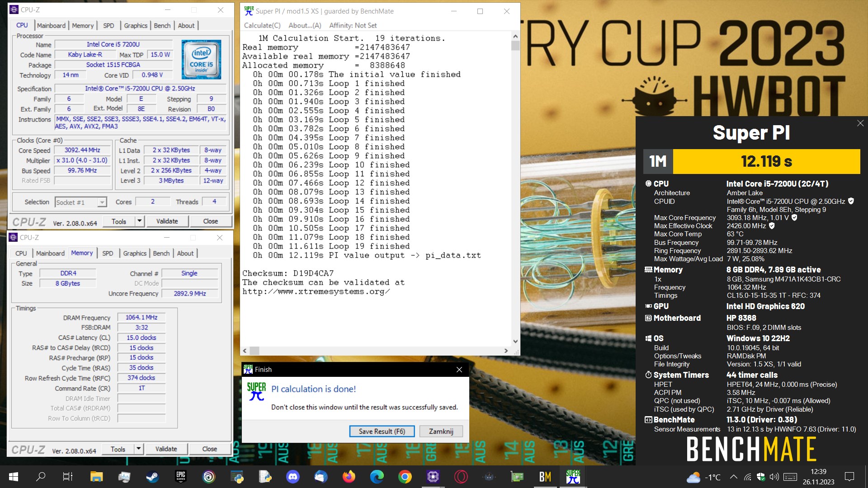Click Close button in top CPU-Z window
Image resolution: width=868 pixels, height=488 pixels.
(x=210, y=221)
